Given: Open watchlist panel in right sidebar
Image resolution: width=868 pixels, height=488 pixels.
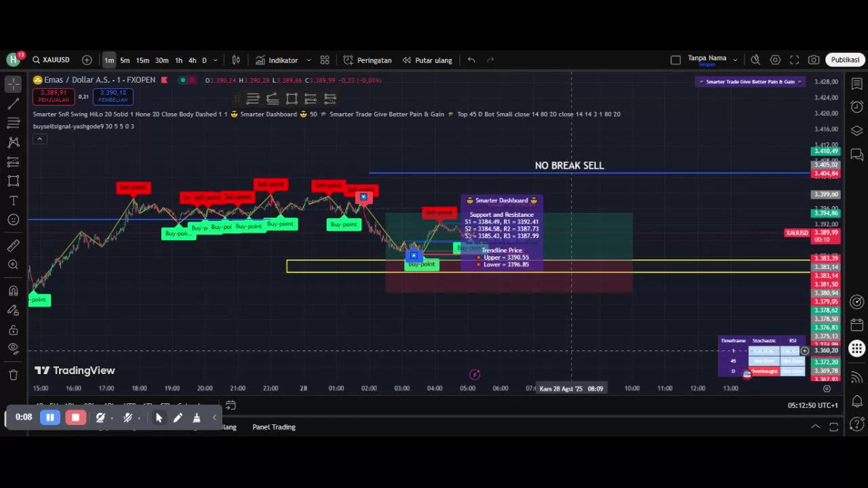Looking at the screenshot, I should tap(857, 85).
